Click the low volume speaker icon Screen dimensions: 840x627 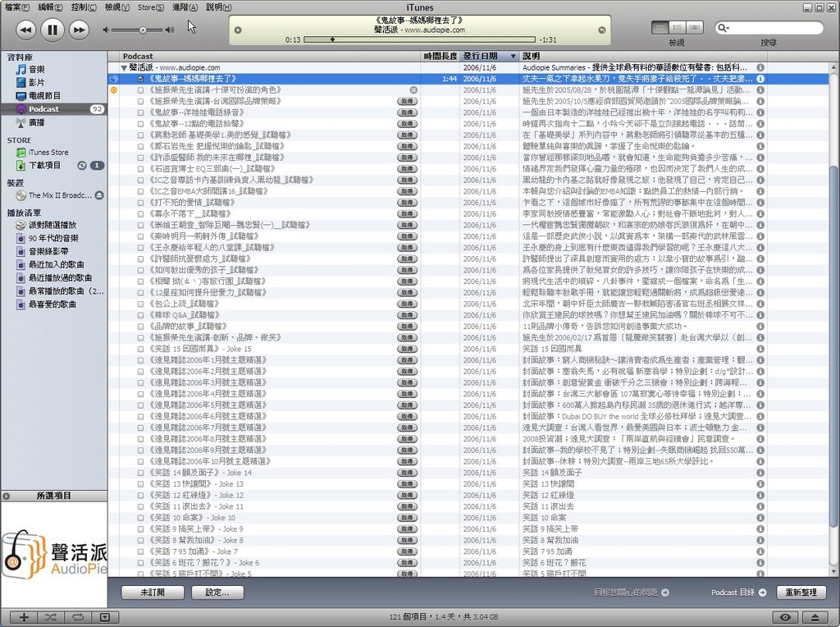(106, 30)
